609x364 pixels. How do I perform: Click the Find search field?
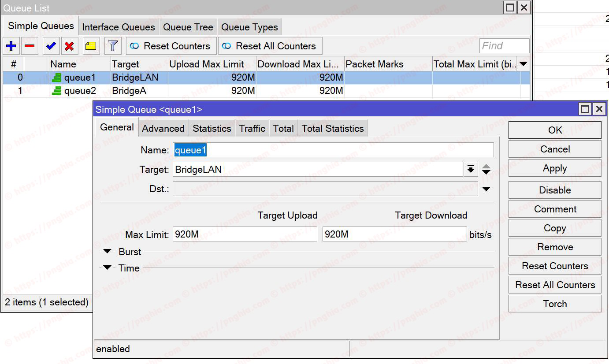click(504, 46)
